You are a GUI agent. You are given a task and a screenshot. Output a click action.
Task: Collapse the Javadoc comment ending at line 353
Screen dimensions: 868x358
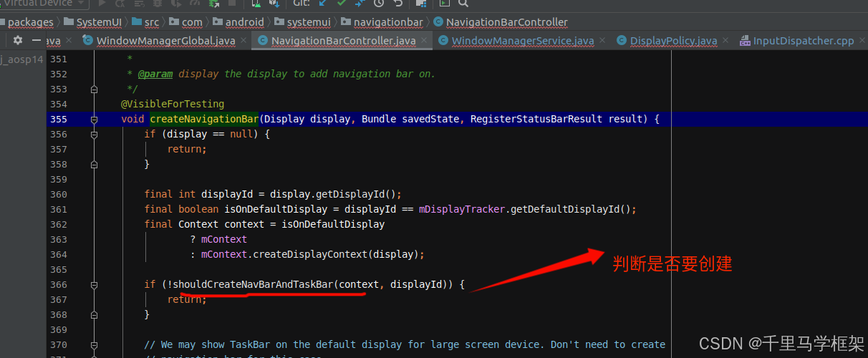tap(94, 89)
